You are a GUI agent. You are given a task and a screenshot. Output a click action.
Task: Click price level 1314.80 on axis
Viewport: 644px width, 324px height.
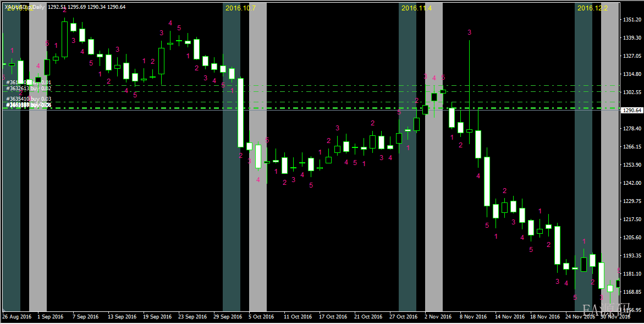tap(632, 74)
